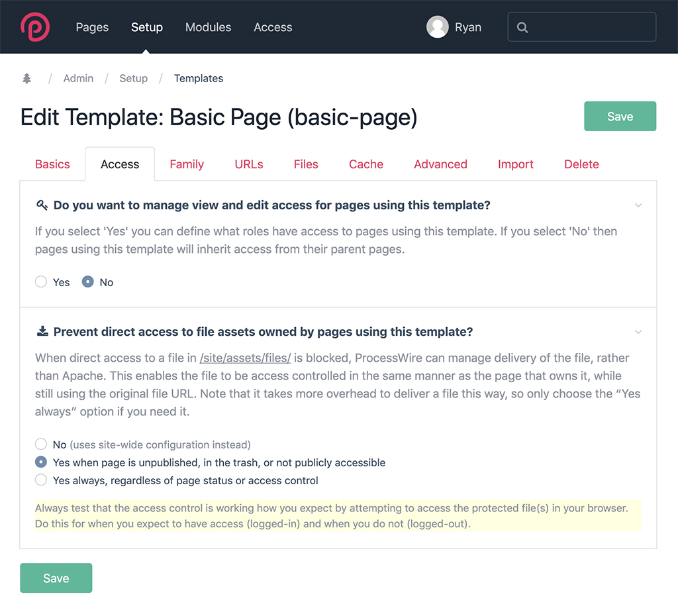Collapse the manage view and edit access section

638,205
